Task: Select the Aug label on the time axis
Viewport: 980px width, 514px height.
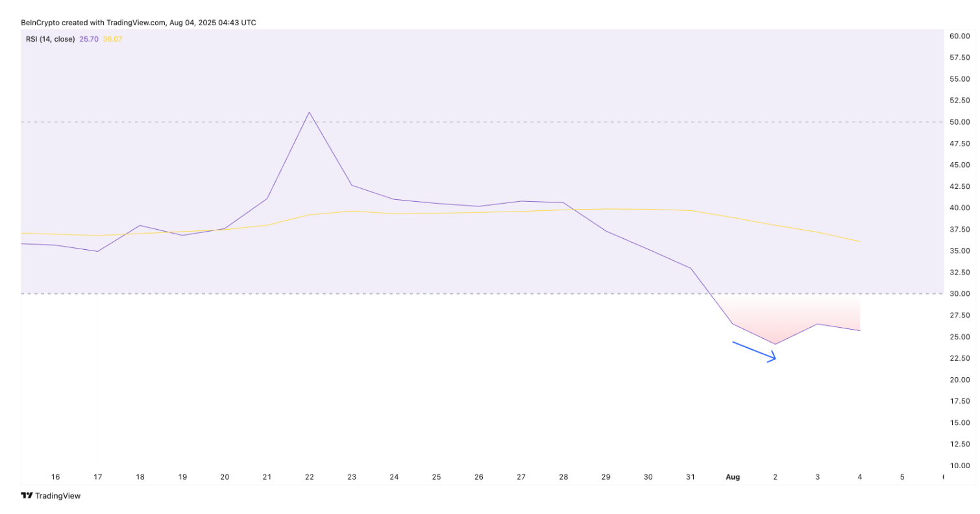Action: point(732,477)
